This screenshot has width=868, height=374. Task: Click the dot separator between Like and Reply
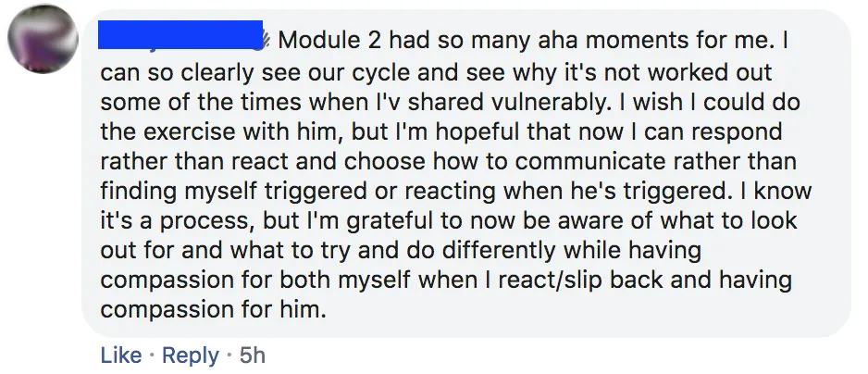152,355
